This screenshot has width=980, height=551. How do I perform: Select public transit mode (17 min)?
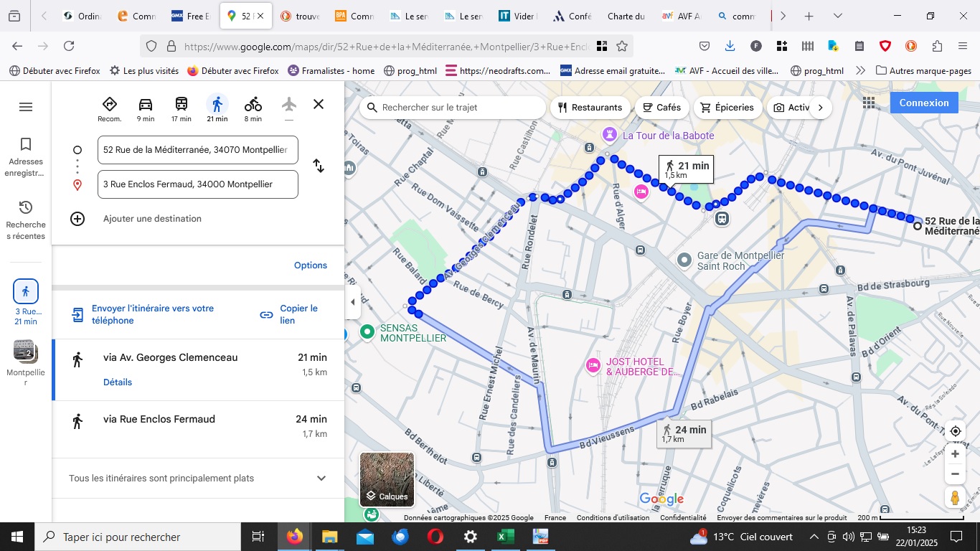pyautogui.click(x=182, y=108)
